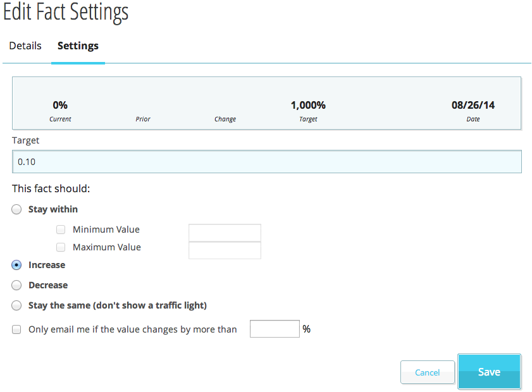Enable the Minimum Value checkbox

coord(61,230)
